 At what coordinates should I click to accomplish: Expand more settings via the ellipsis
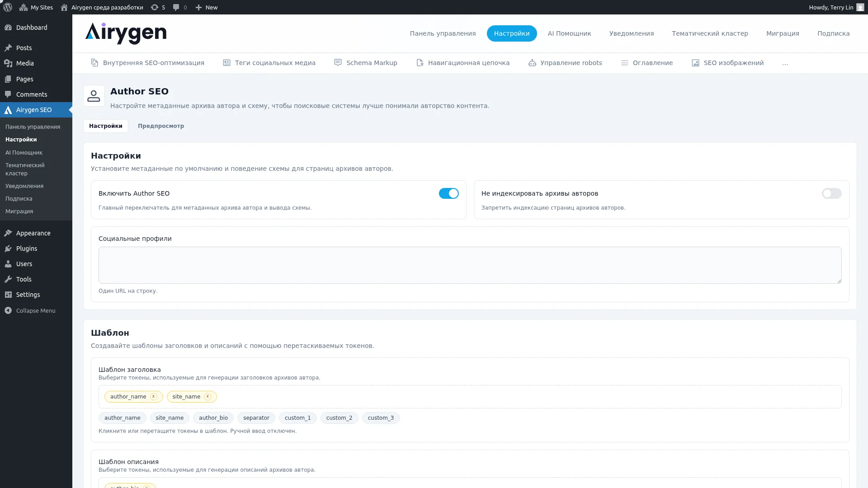click(x=785, y=63)
